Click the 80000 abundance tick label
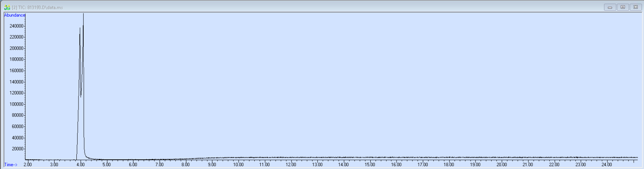Viewport: 644px width, 169px height. [x=17, y=115]
